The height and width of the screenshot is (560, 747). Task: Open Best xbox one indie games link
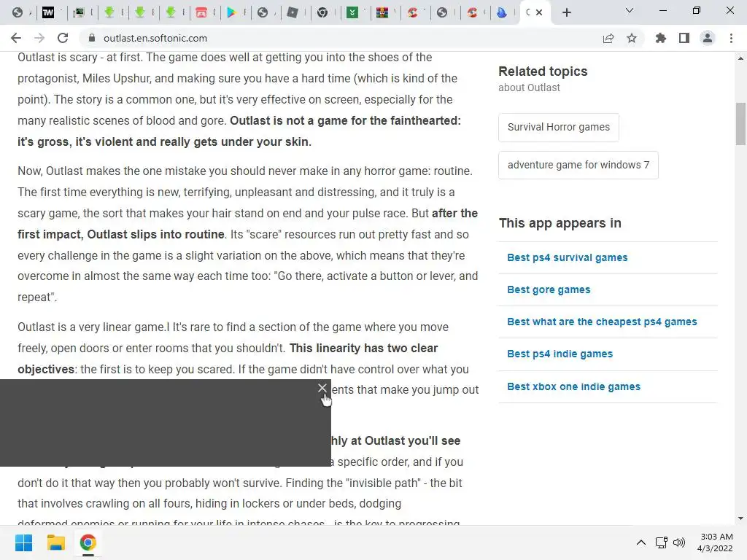573,386
